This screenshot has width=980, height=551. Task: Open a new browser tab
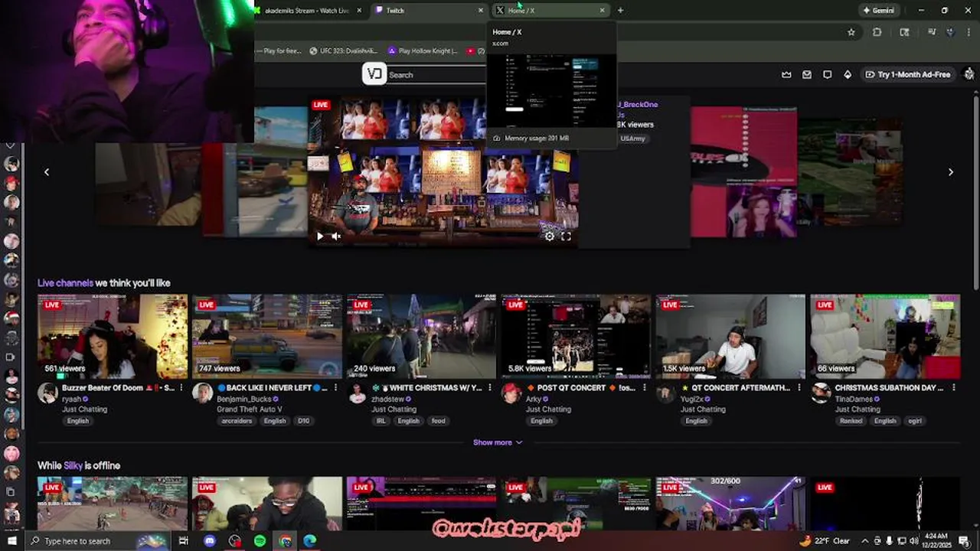tap(620, 11)
